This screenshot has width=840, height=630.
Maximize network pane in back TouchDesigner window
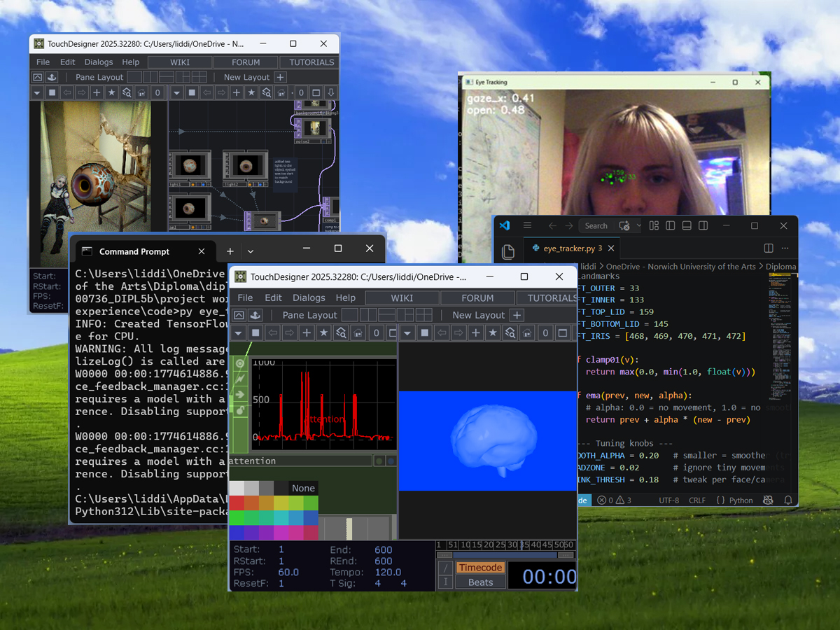[316, 92]
